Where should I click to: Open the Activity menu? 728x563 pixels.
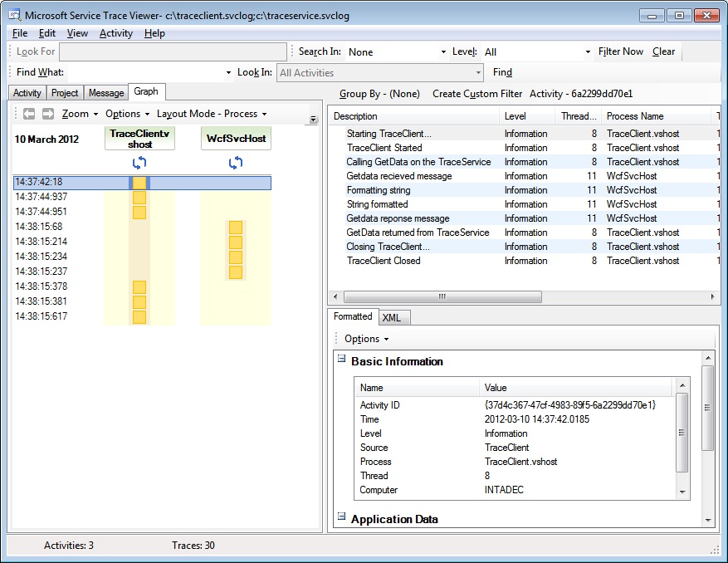click(x=116, y=33)
